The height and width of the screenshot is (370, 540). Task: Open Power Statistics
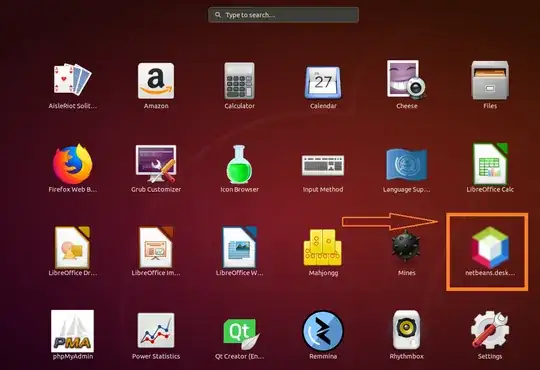[x=156, y=331]
